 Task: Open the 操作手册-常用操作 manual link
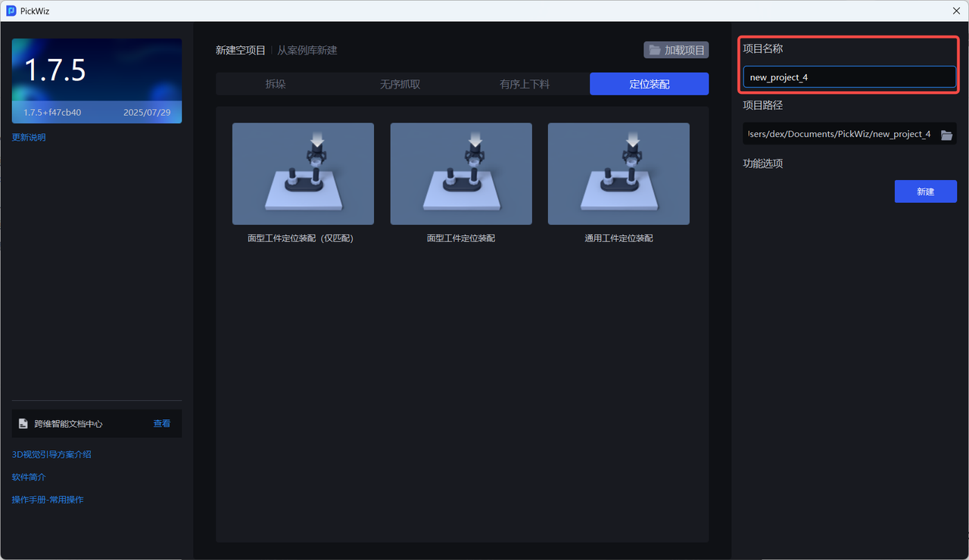pyautogui.click(x=48, y=499)
